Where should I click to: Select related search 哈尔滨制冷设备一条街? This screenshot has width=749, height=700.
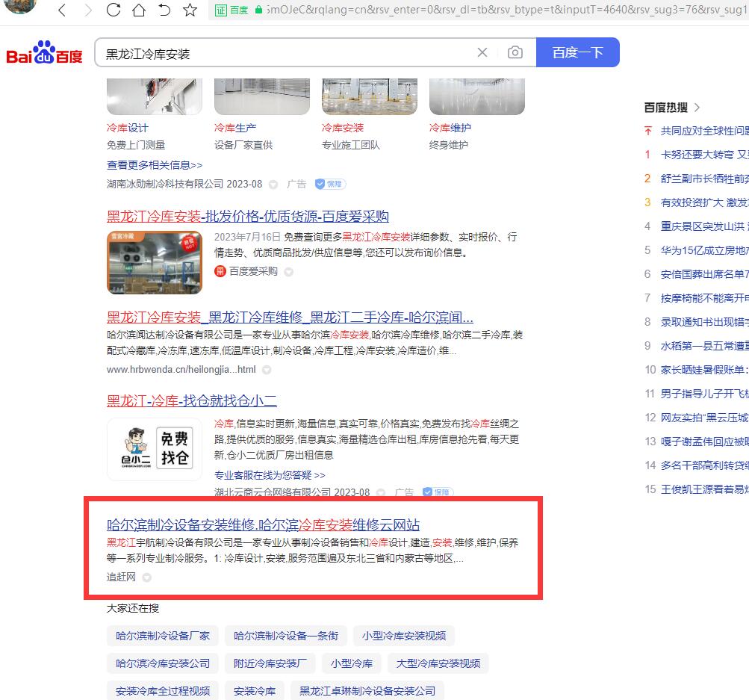[286, 636]
